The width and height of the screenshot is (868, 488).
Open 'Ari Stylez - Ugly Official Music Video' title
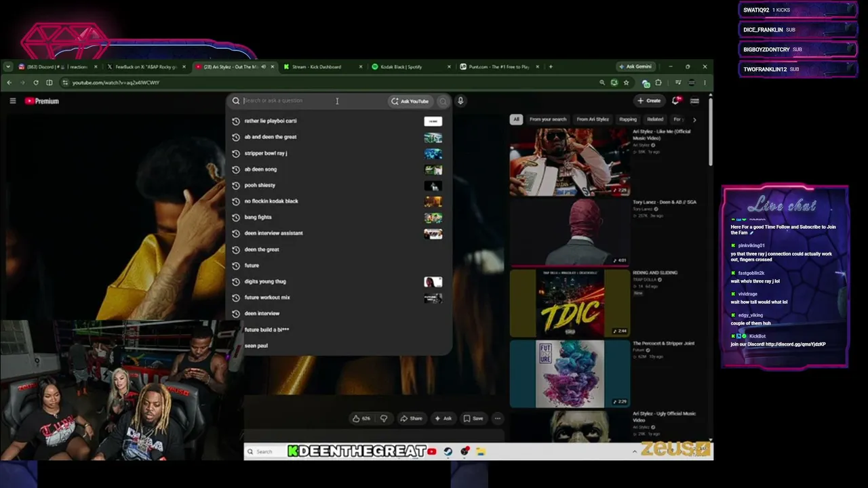point(664,416)
